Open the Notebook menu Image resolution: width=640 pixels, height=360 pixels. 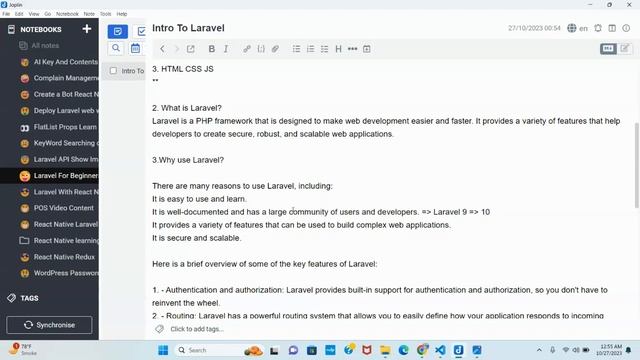67,14
